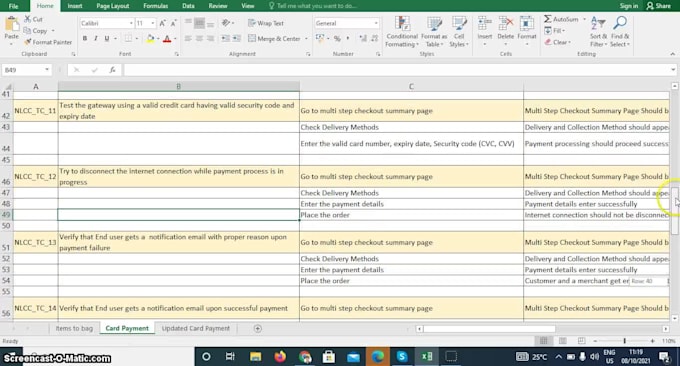Viewport: 680px width, 366px height.
Task: Apply the red font color
Action: point(167,39)
